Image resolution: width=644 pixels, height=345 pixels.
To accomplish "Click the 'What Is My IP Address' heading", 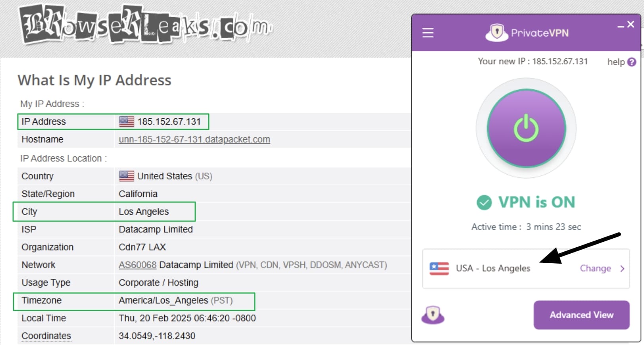I will (94, 80).
